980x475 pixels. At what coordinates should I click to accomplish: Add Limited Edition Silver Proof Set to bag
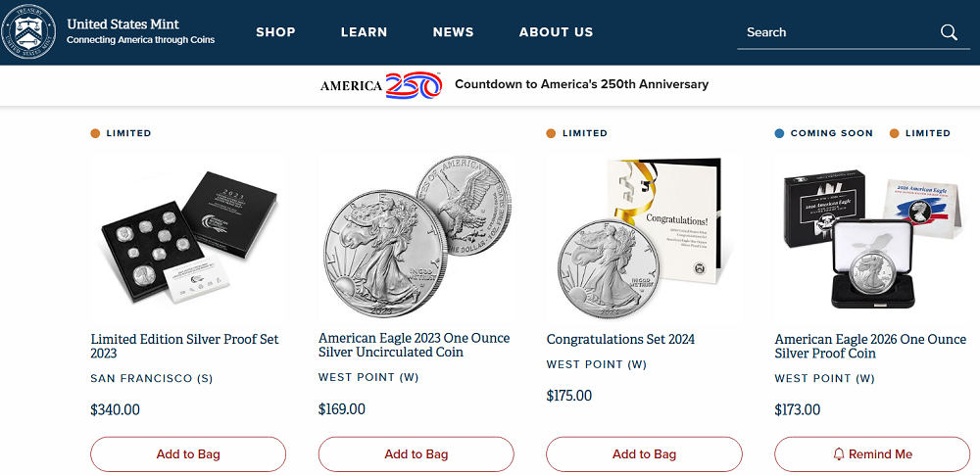[188, 454]
